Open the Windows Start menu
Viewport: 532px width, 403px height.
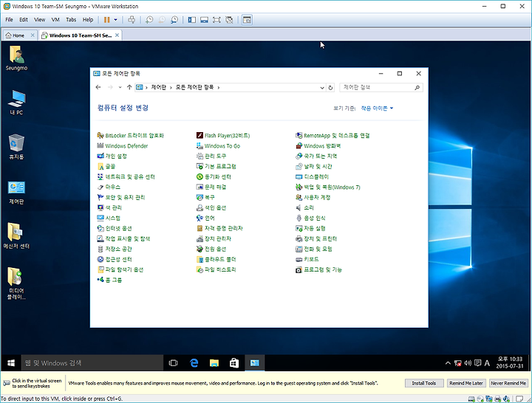pos(11,363)
